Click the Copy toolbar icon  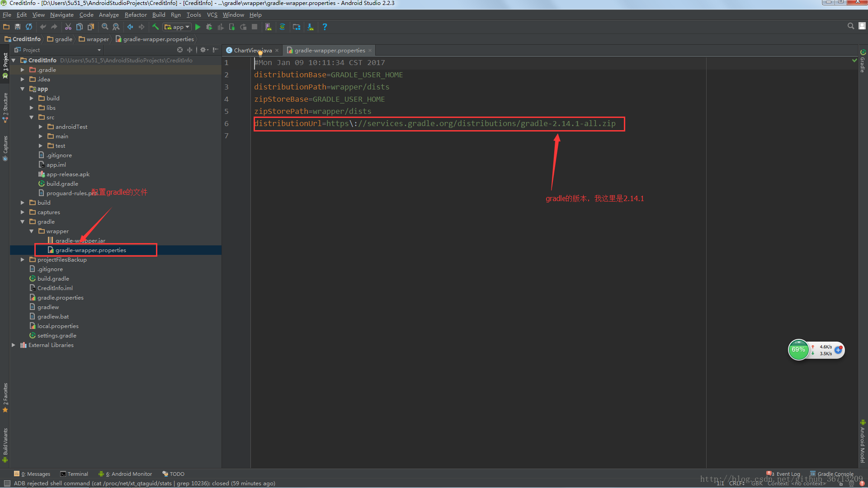coord(80,27)
